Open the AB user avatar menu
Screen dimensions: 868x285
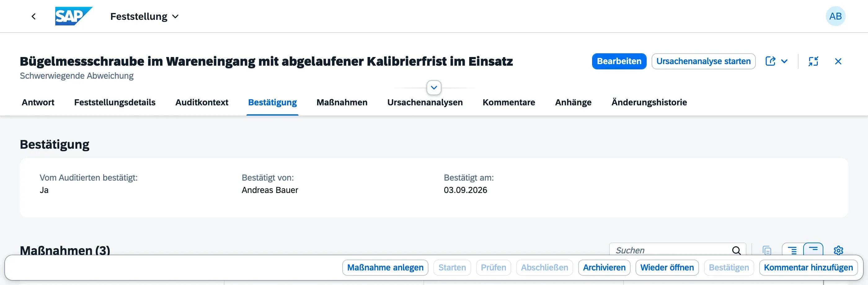pyautogui.click(x=835, y=16)
